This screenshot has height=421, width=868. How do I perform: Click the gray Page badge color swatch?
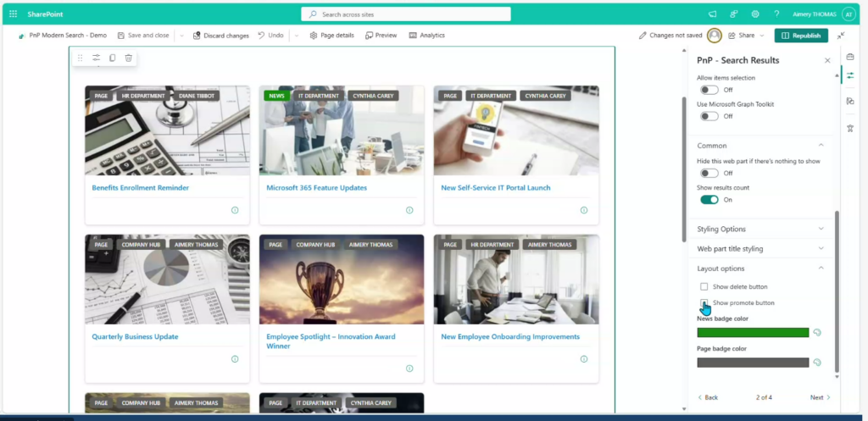[x=753, y=363]
